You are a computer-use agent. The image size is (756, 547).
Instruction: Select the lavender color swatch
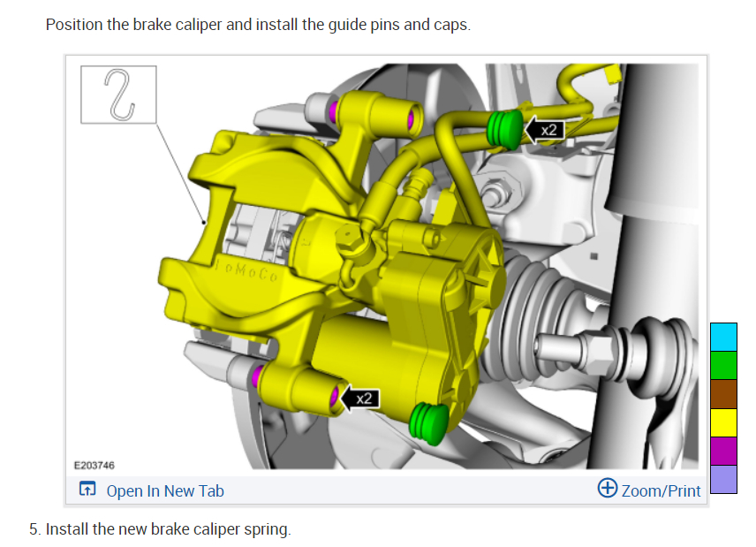coord(723,479)
